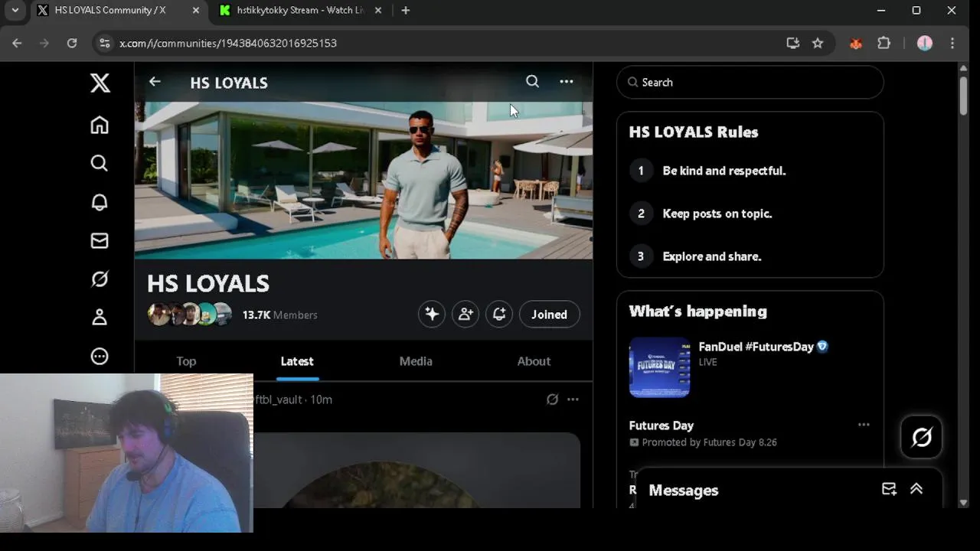The width and height of the screenshot is (980, 551).
Task: Open Notifications bell in sidebar
Action: (x=100, y=202)
